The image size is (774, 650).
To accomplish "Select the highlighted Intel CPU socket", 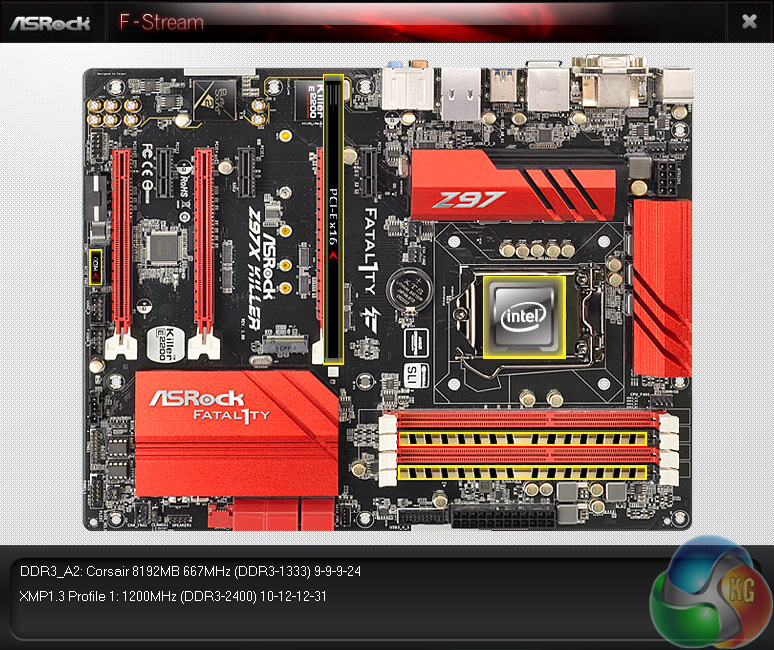I will click(x=524, y=316).
